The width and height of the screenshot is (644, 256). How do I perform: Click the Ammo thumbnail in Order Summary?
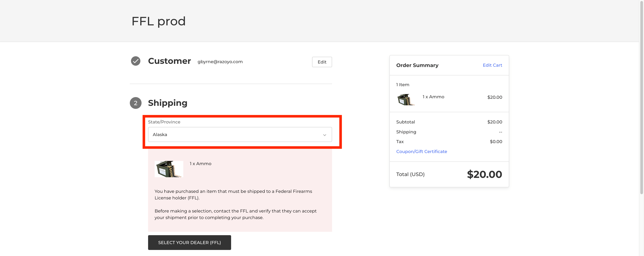[x=406, y=99]
